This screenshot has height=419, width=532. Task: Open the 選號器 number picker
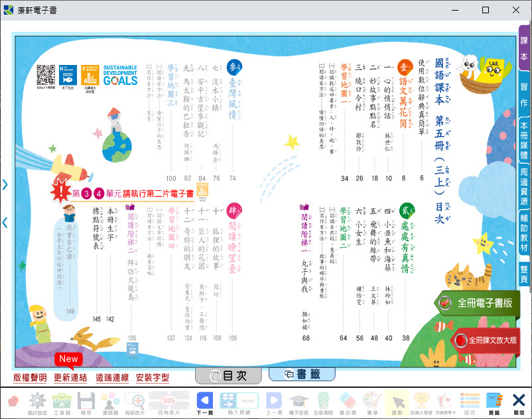[x=110, y=402]
